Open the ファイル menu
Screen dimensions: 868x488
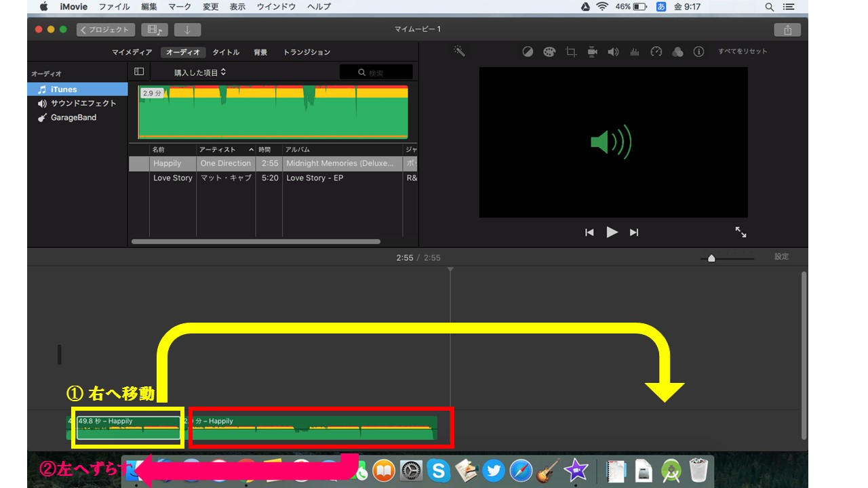point(115,7)
